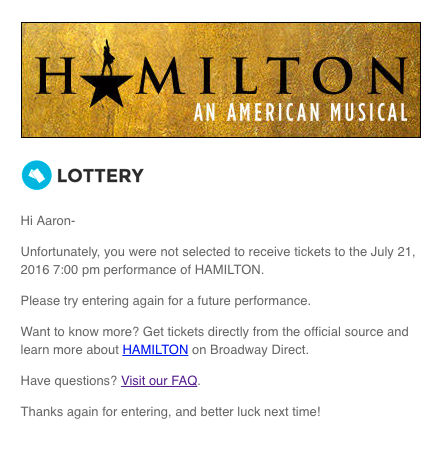The width and height of the screenshot is (440, 455).
Task: Click the large letter O in banner
Action: [x=333, y=76]
